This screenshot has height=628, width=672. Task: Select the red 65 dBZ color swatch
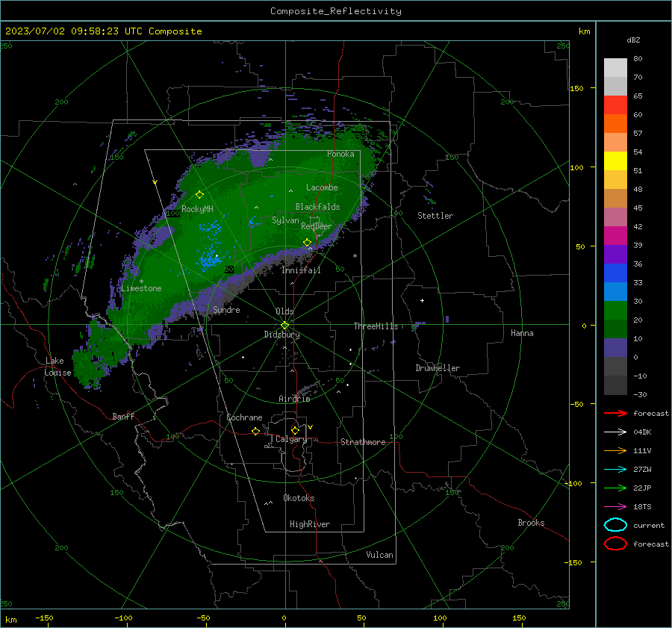(x=615, y=105)
